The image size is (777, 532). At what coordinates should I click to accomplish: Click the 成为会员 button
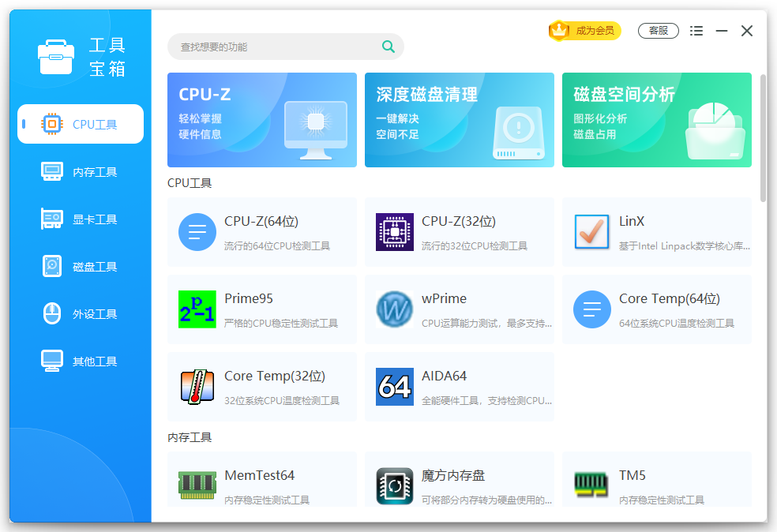[585, 31]
